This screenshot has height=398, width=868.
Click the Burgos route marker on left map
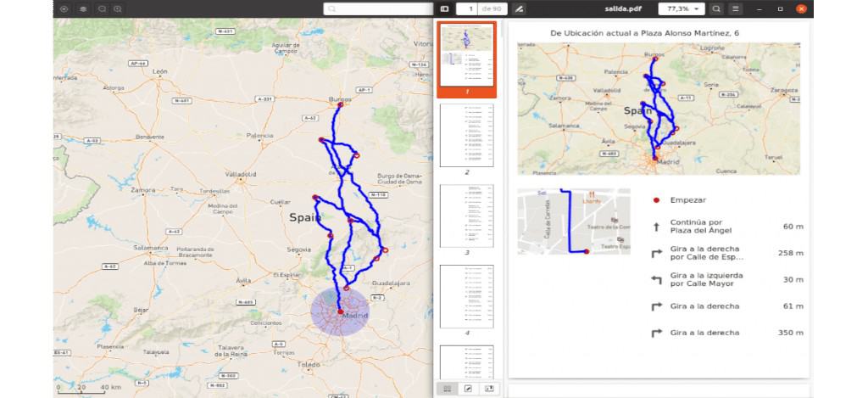point(341,104)
